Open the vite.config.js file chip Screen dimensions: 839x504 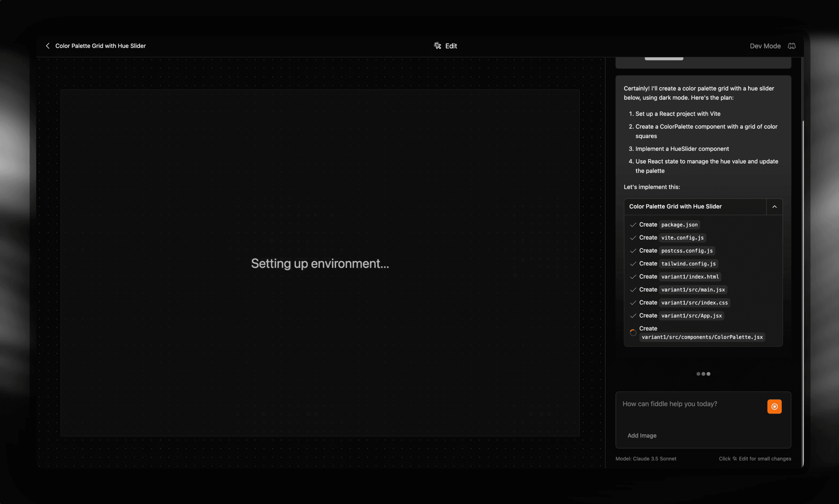[682, 238]
